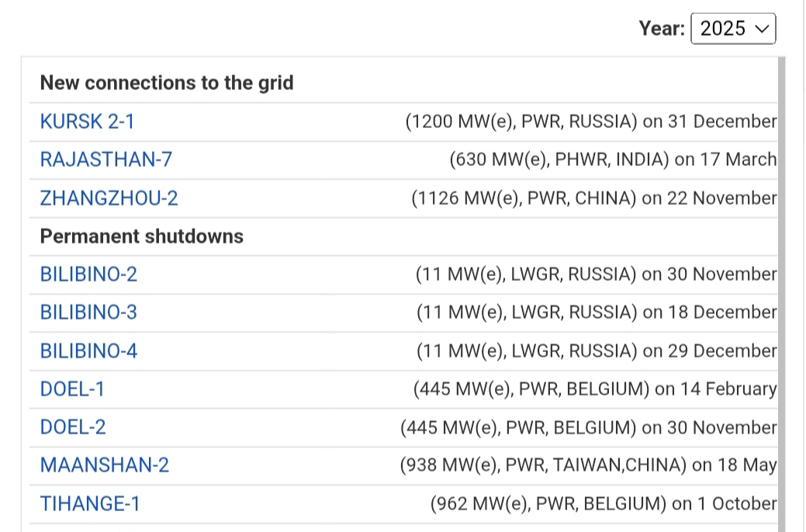View the MAANSHAN-2 reactor page
The width and height of the screenshot is (806, 532).
[x=104, y=465]
